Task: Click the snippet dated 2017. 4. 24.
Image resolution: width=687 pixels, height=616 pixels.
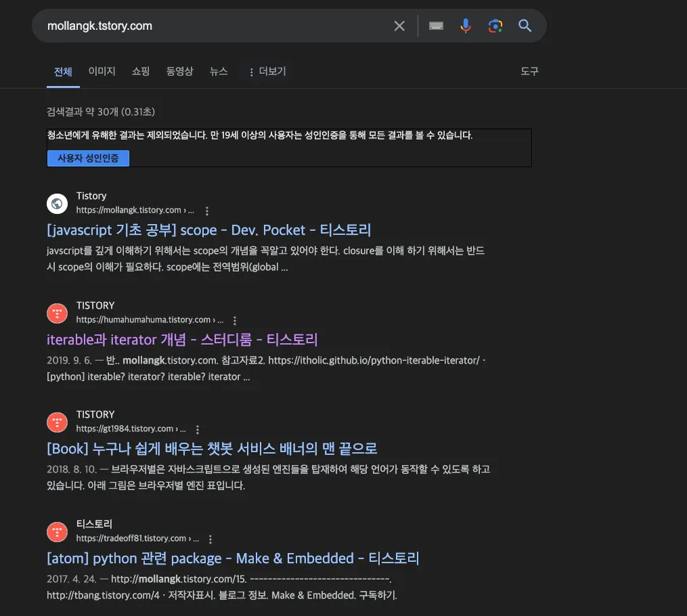Action: [222, 587]
